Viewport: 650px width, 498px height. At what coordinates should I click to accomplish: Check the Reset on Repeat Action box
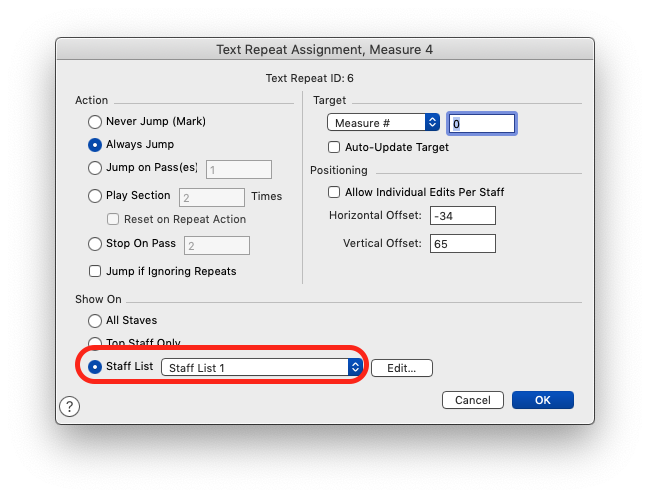click(114, 219)
